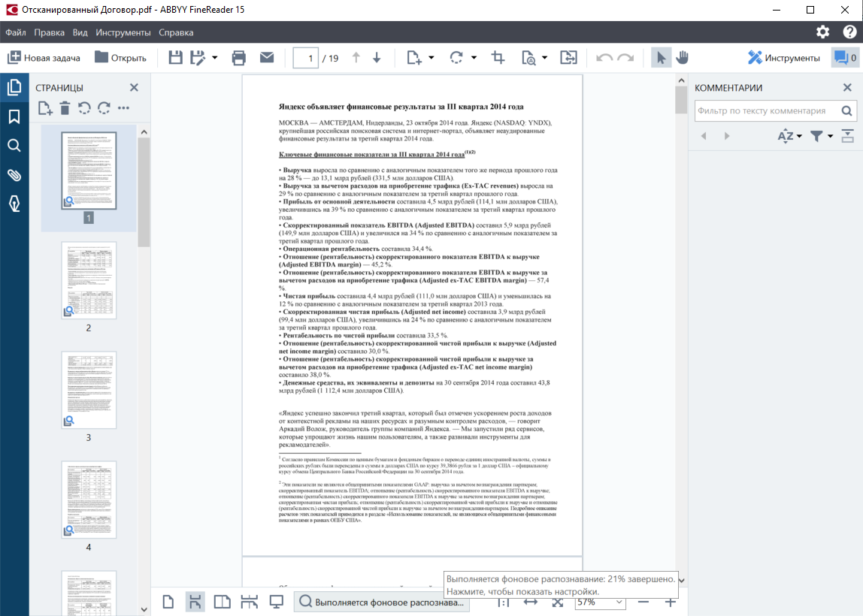Send the document by e-mail envelope icon
The width and height of the screenshot is (863, 616).
(x=267, y=57)
